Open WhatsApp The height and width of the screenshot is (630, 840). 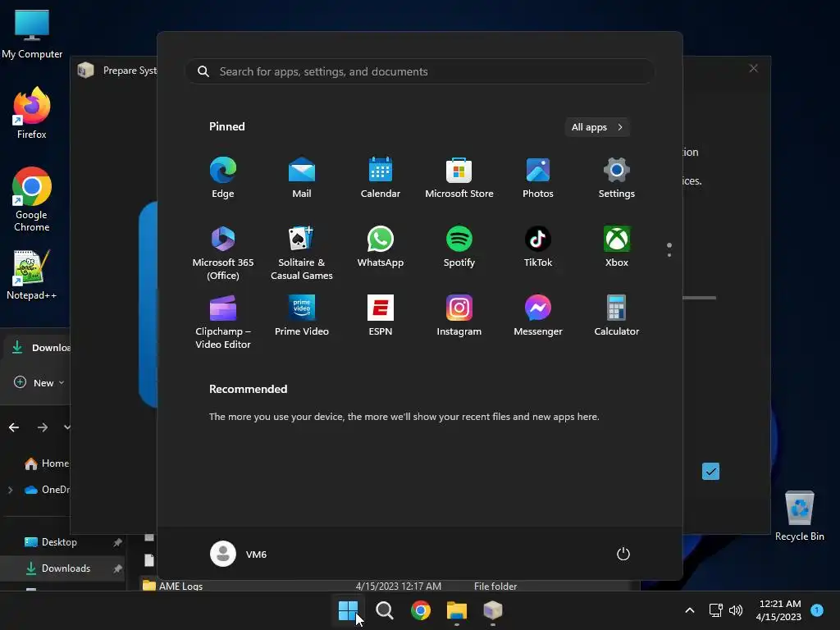click(x=381, y=246)
